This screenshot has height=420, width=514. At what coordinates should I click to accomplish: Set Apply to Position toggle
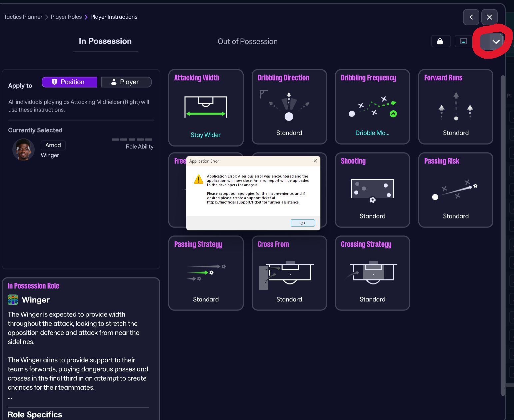point(69,82)
